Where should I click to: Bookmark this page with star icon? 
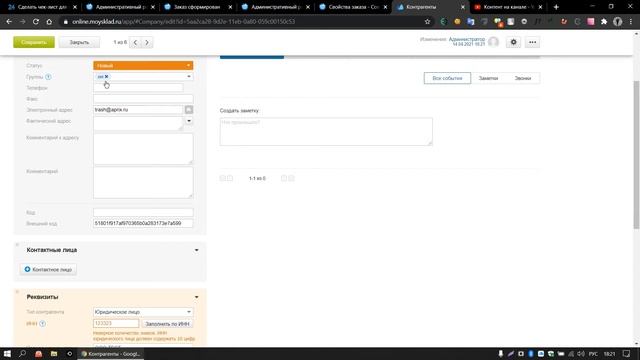coord(427,22)
